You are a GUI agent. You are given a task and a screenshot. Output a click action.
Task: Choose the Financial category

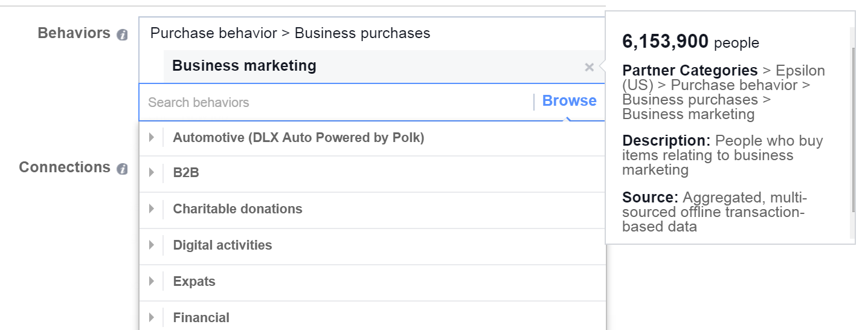[201, 318]
